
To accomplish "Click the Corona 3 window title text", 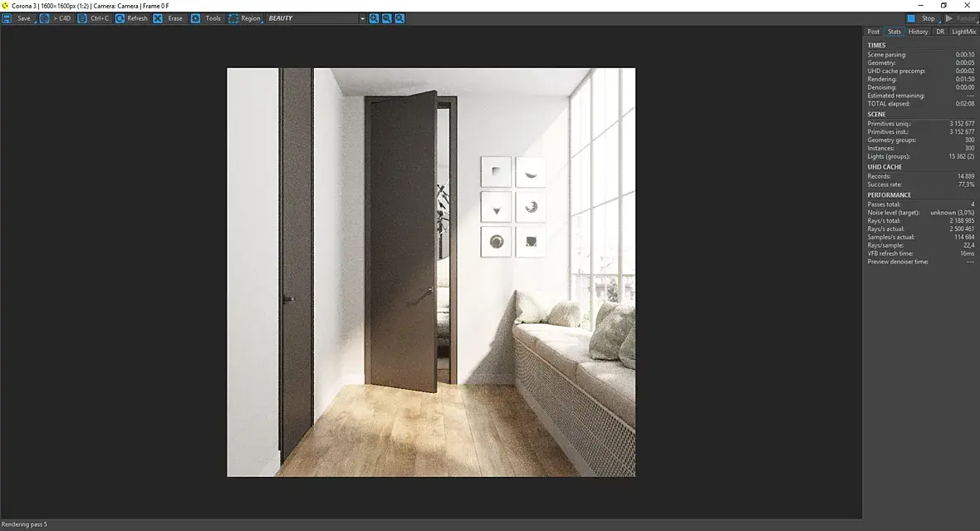I will 90,7.
